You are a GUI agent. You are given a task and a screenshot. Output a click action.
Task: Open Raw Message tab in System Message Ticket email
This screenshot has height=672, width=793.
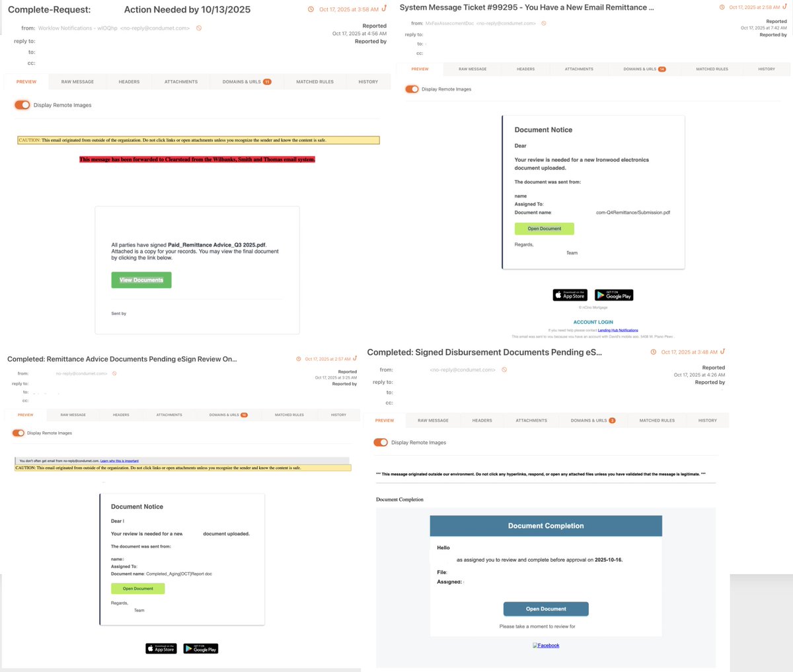point(472,69)
